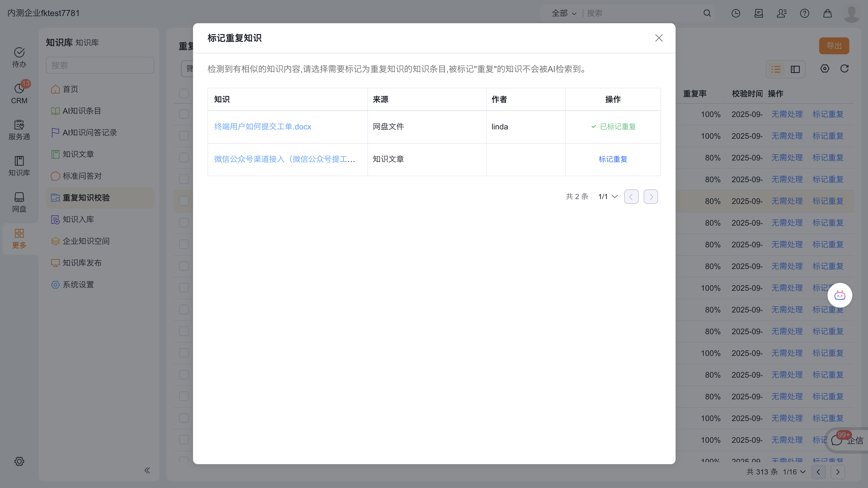The image size is (868, 488).
Task: Open 终端用户如何提交工单.docx link
Action: (x=262, y=127)
